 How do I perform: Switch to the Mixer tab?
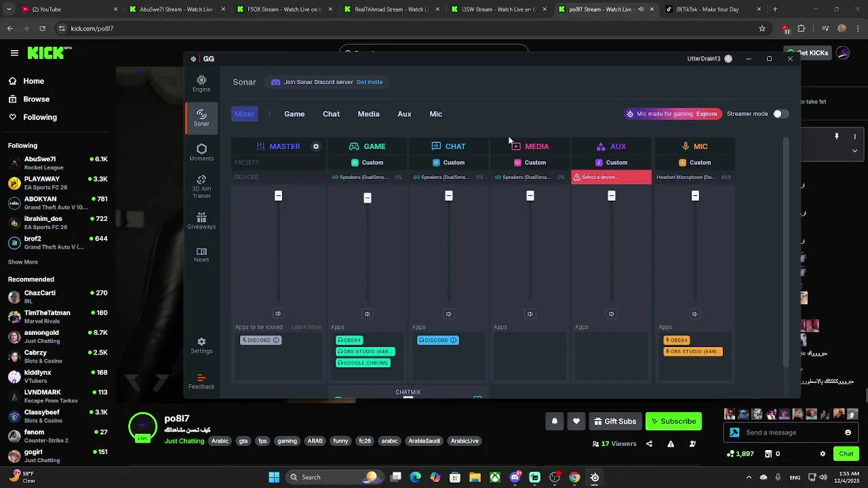click(x=244, y=114)
